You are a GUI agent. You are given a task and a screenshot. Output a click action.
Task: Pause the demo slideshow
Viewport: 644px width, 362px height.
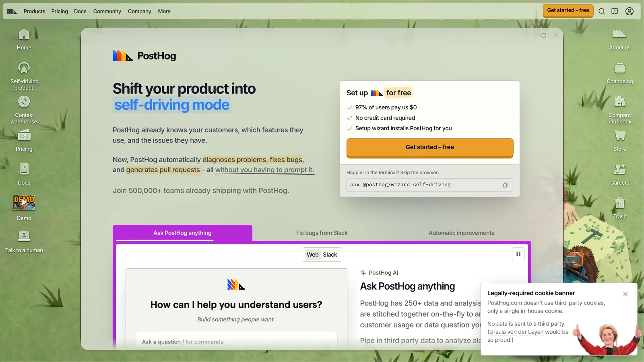point(518,254)
